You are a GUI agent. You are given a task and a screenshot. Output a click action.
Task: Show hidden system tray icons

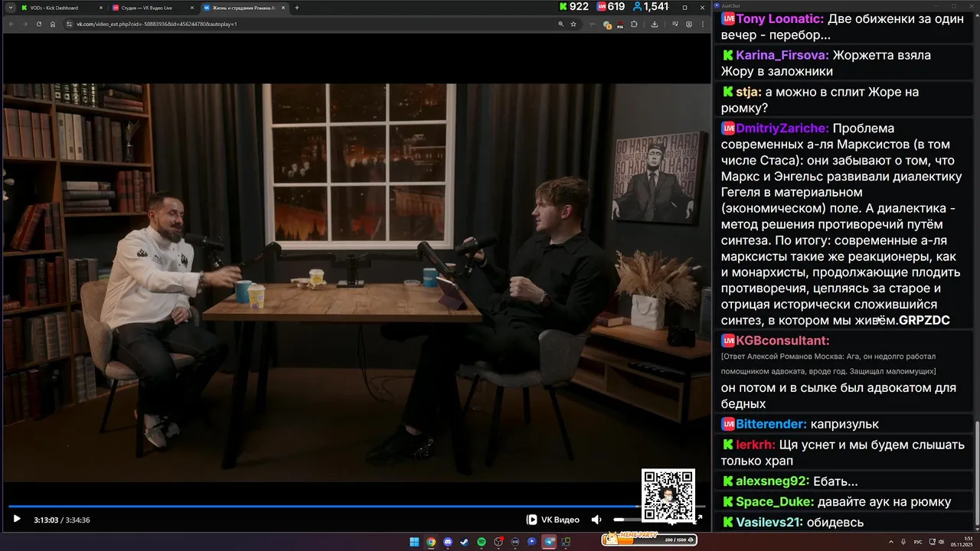tap(891, 541)
